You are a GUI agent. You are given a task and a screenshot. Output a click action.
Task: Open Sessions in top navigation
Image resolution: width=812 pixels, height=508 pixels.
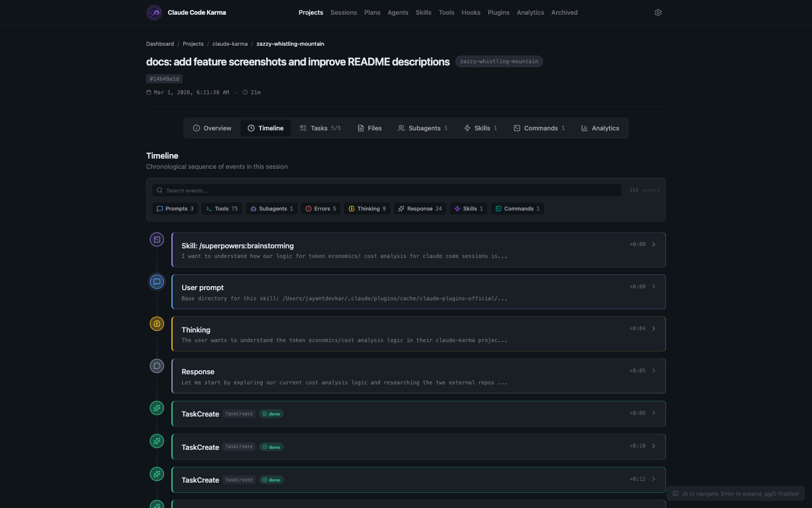point(343,12)
